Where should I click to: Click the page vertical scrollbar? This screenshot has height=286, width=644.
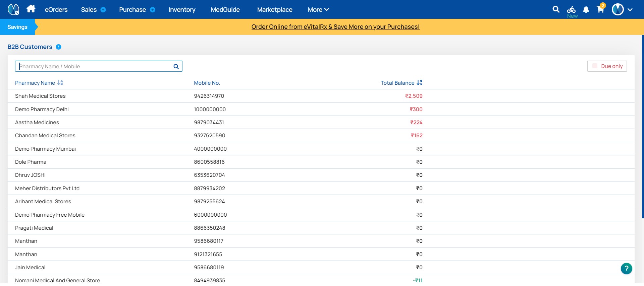(643, 127)
